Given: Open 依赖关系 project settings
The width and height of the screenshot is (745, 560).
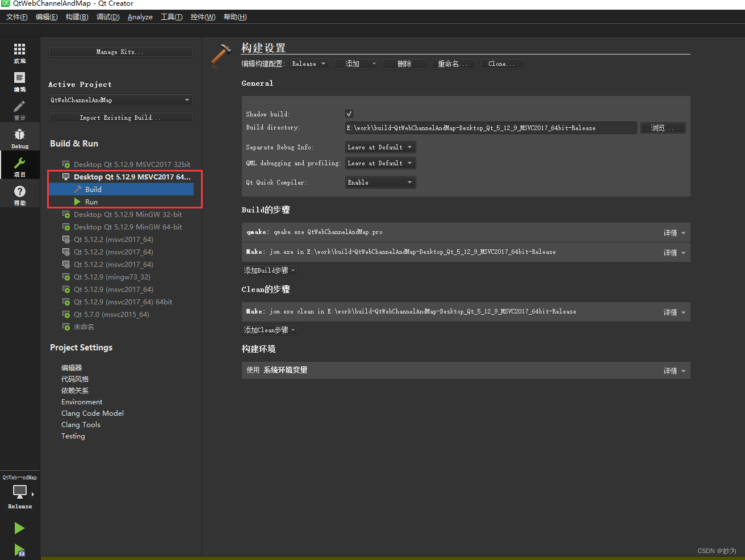Looking at the screenshot, I should click(75, 391).
